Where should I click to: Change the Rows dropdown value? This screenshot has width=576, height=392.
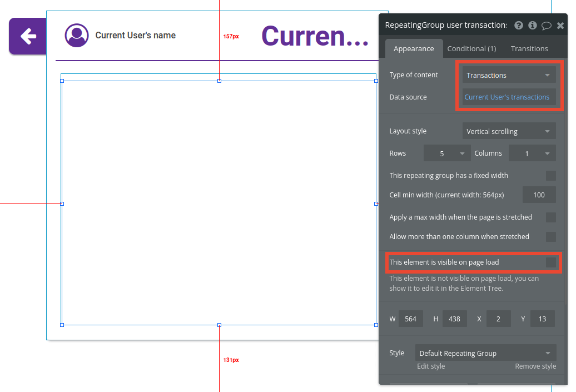pyautogui.click(x=446, y=153)
